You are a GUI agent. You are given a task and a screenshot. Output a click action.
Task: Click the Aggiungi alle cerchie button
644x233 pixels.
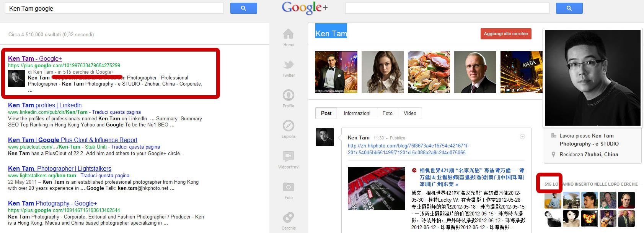click(x=505, y=34)
